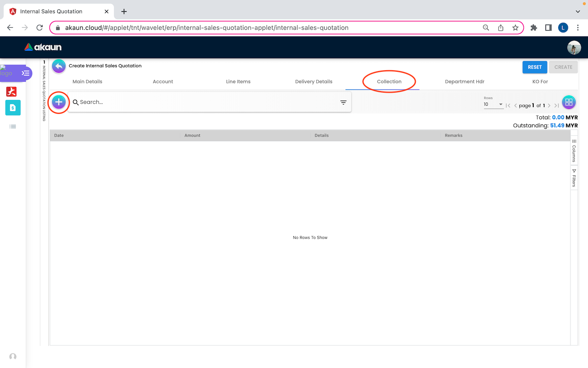Switch to the Main Details tab

(87, 82)
